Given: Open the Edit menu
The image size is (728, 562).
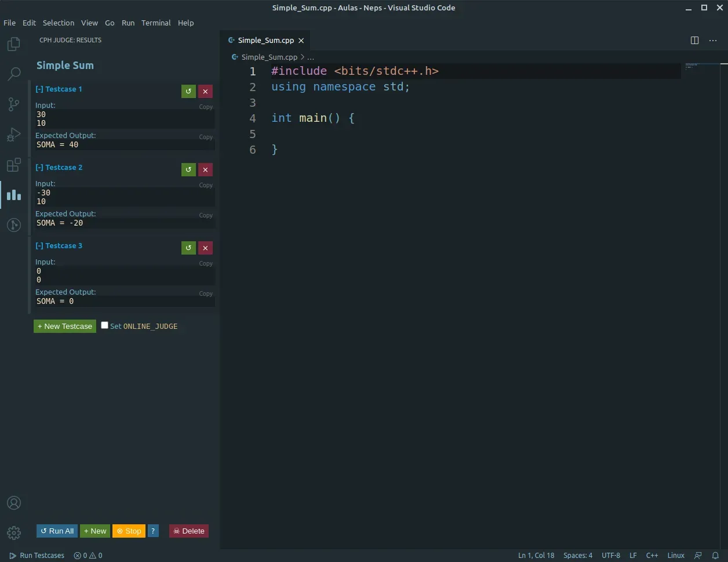Looking at the screenshot, I should pos(29,23).
